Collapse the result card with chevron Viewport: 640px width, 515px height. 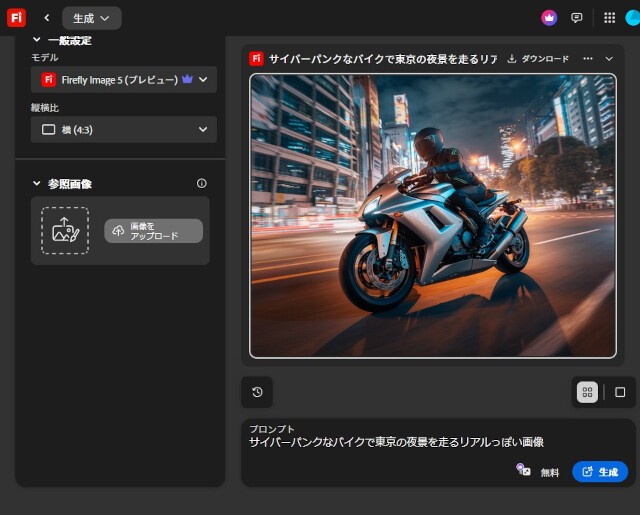[609, 59]
